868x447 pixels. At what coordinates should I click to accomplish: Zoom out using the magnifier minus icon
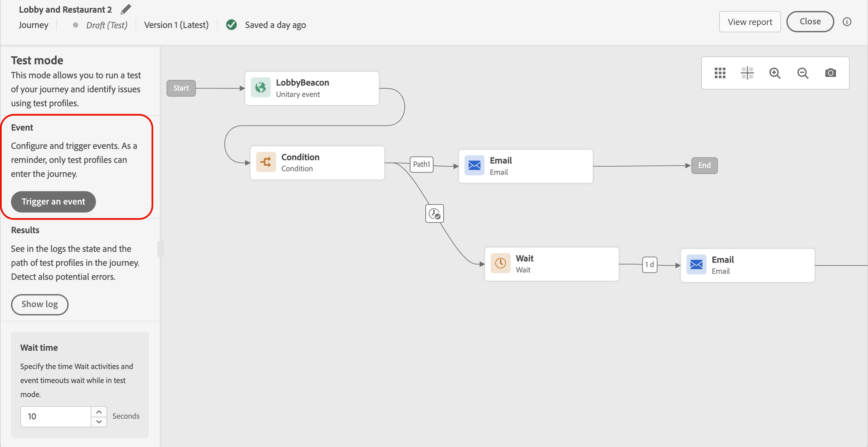click(803, 73)
